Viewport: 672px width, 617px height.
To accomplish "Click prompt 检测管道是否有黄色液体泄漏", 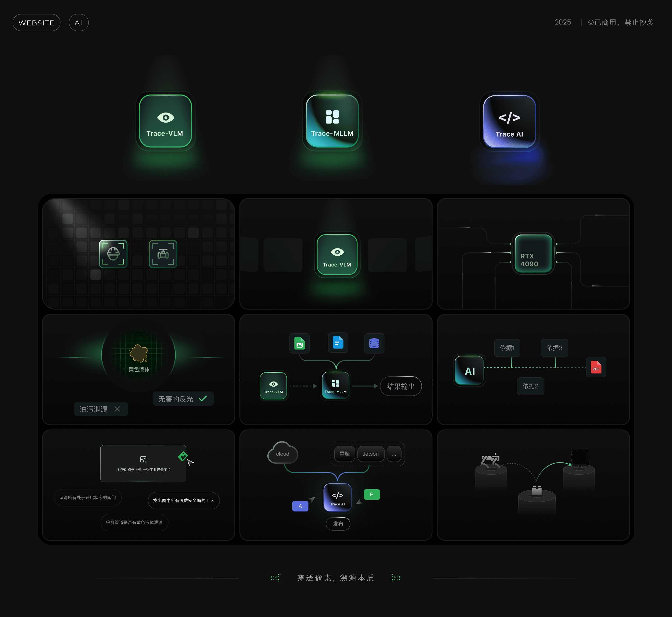I will [134, 522].
